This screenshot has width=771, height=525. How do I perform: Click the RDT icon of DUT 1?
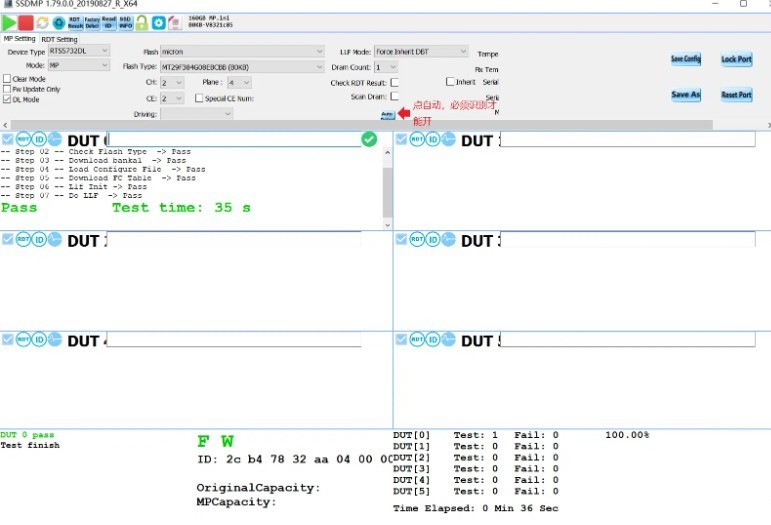point(417,139)
